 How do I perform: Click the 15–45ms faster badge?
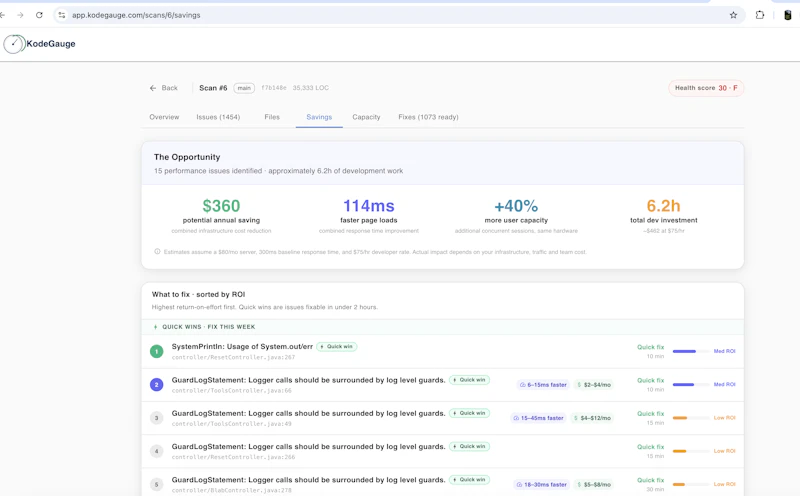[538, 418]
